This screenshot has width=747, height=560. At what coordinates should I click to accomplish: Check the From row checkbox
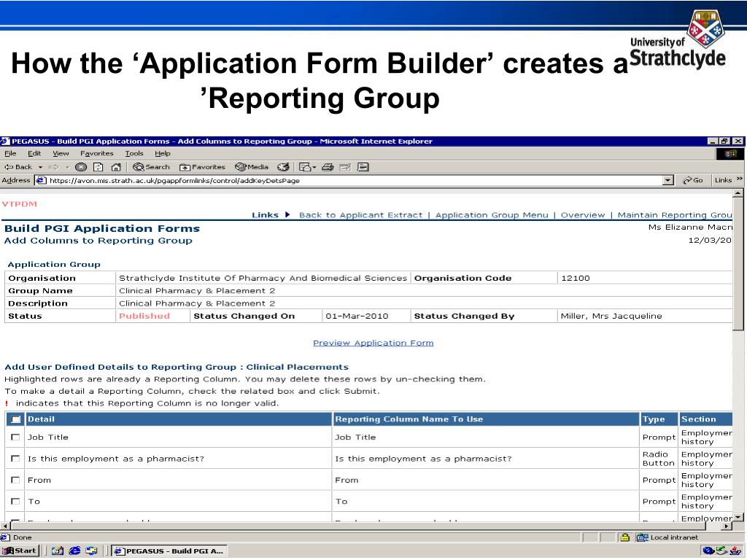point(15,480)
